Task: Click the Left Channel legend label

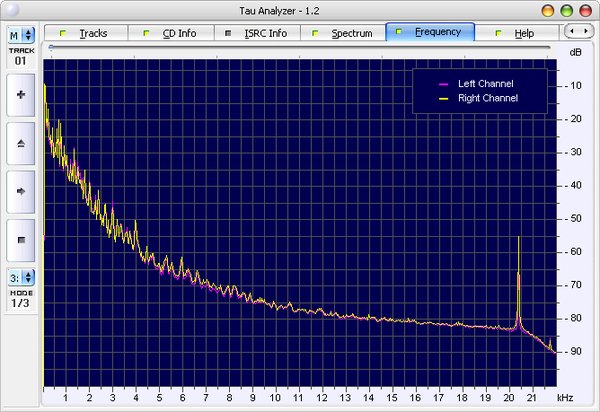Action: (x=486, y=84)
